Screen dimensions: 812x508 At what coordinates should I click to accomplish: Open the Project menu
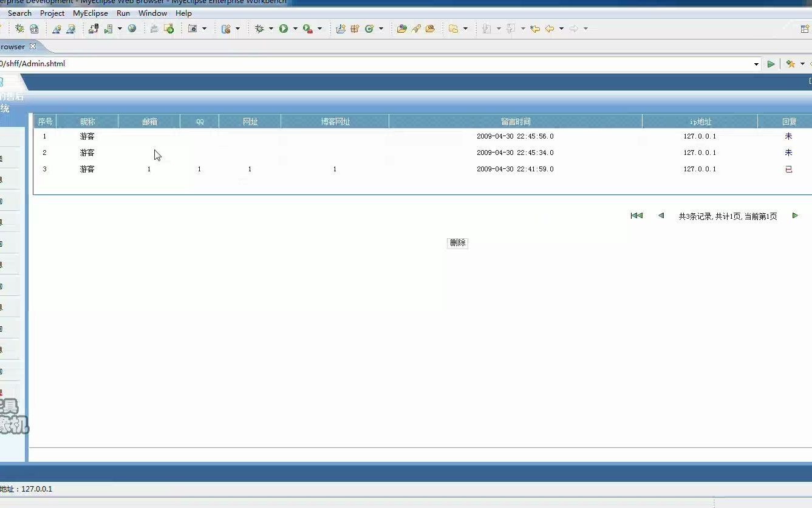(52, 13)
